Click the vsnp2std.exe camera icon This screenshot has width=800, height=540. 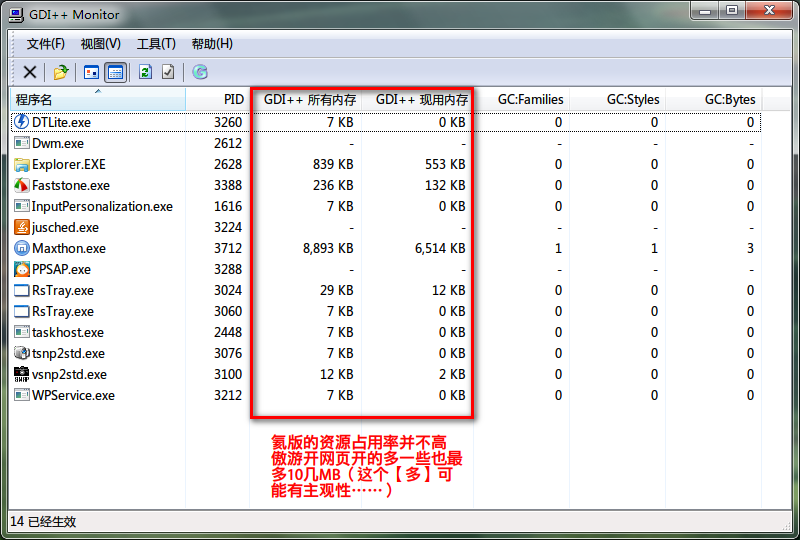(x=21, y=374)
